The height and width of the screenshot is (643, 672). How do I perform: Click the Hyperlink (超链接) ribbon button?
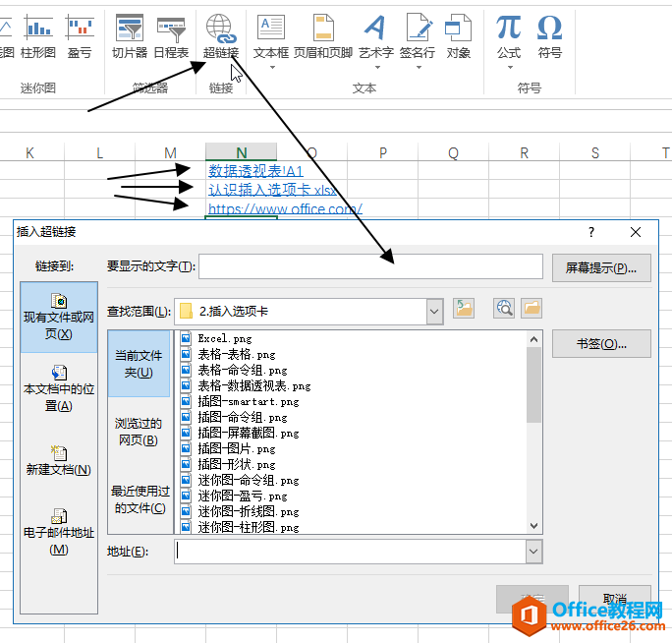(221, 37)
